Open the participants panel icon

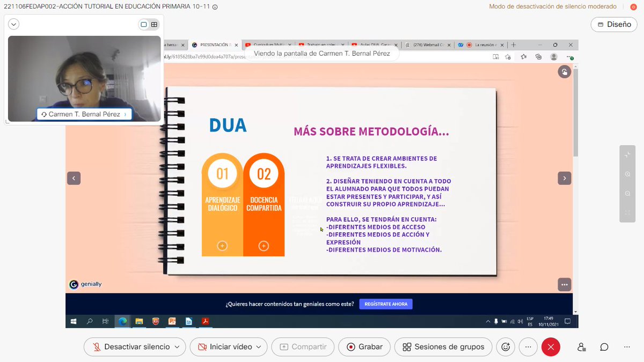pyautogui.click(x=582, y=347)
